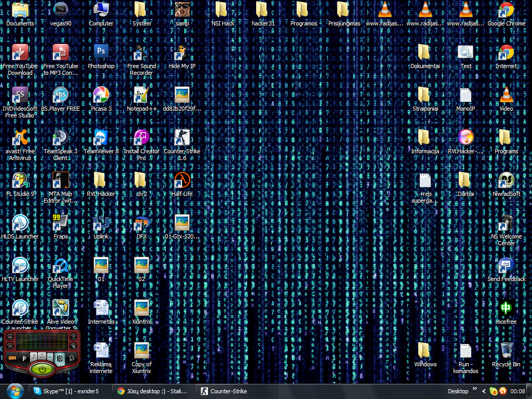Open the mcefree icon
532x399 pixels.
[x=506, y=312]
